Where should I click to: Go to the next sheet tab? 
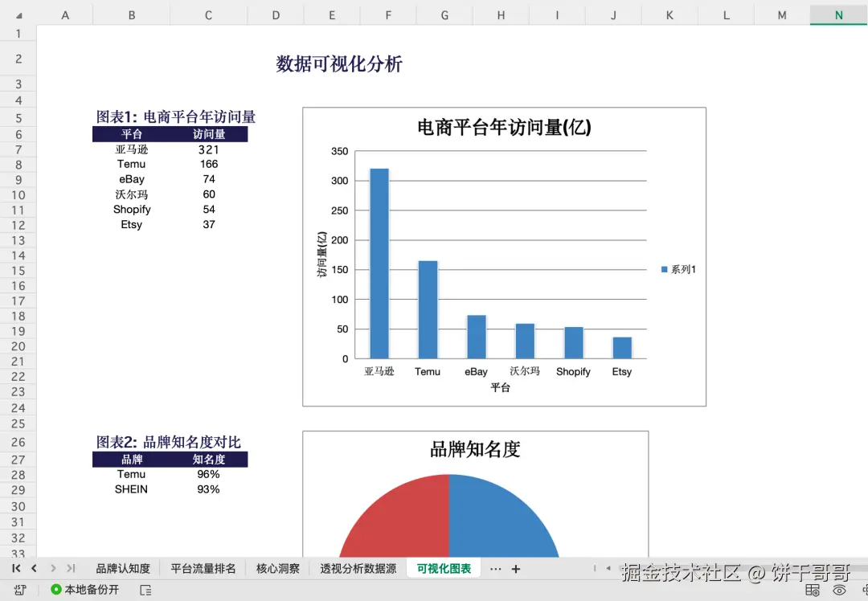click(x=53, y=568)
